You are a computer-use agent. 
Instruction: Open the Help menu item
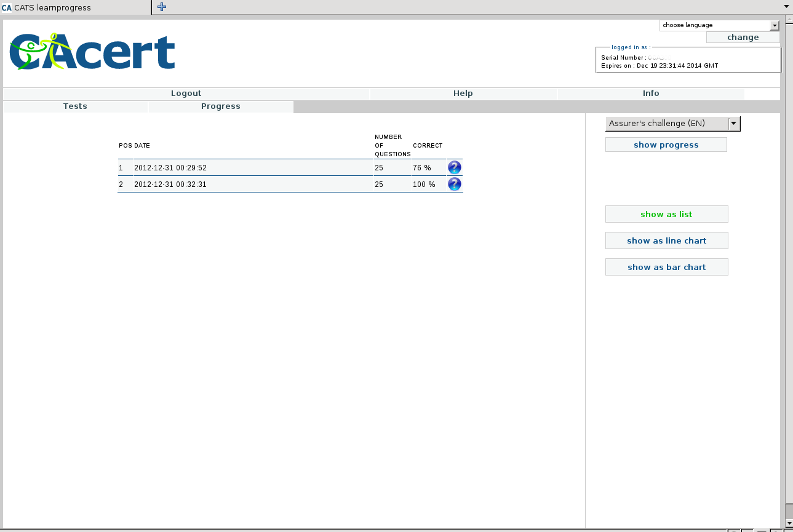[463, 93]
